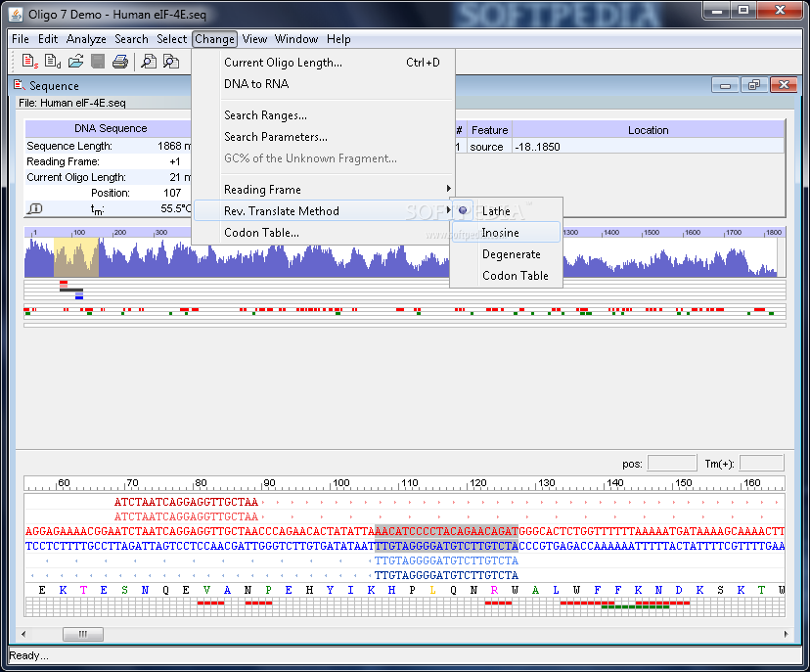This screenshot has width=810, height=672.
Task: Click the Sequence window title icon
Action: [x=20, y=85]
